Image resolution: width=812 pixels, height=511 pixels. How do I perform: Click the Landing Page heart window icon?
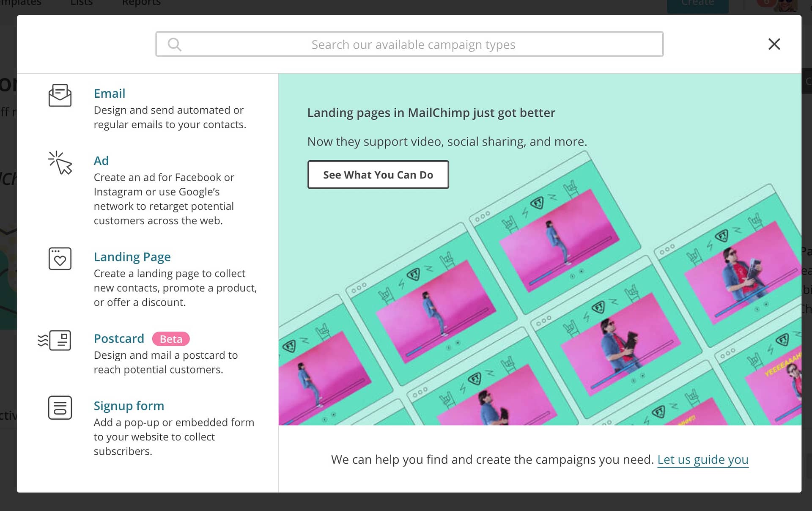point(60,258)
